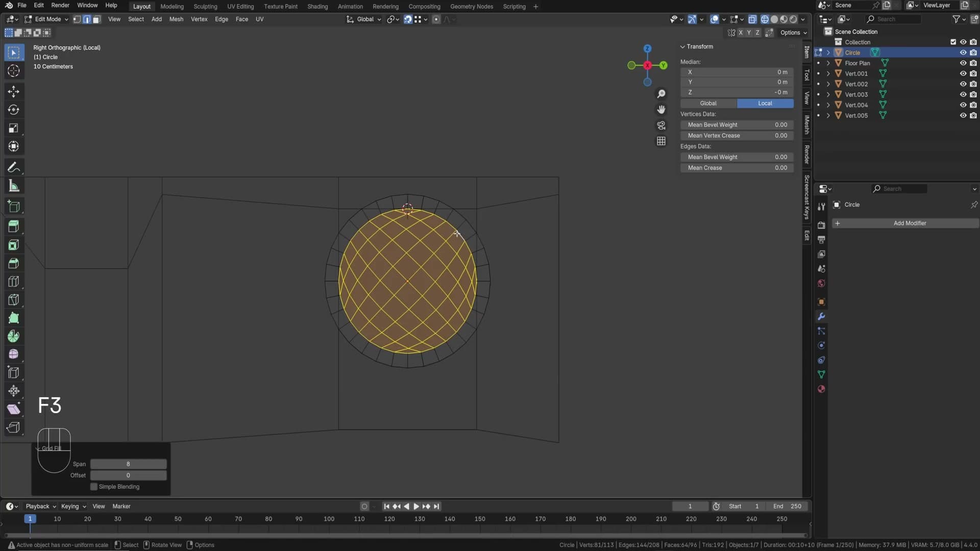Screen dimensions: 980x551
Task: Adjust Vertices Mean Bevel Weight slider
Action: pyautogui.click(x=737, y=125)
